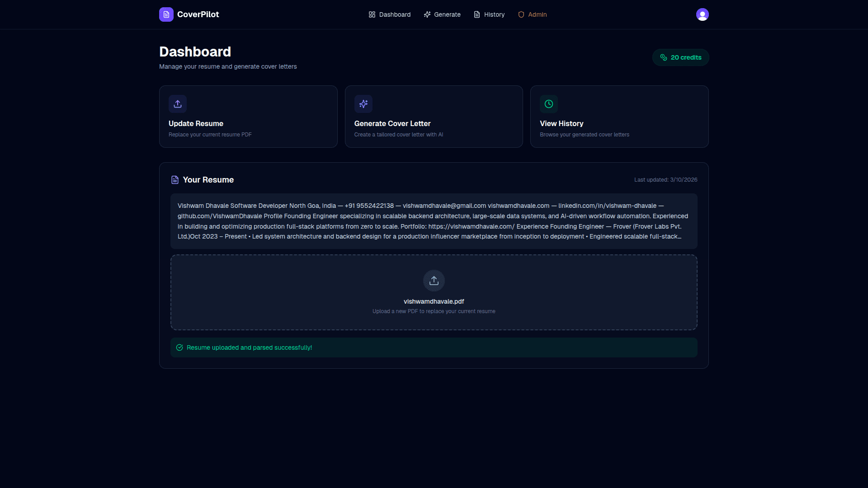Viewport: 868px width, 488px height.
Task: Click the grid icon beside Dashboard
Action: tap(372, 14)
